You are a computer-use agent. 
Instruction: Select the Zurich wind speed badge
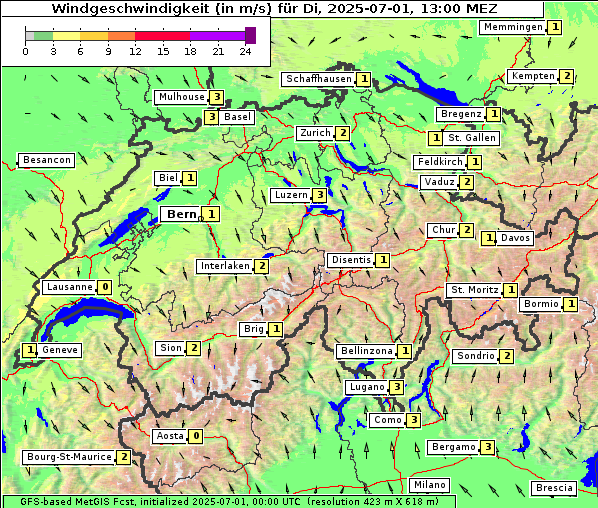(343, 133)
